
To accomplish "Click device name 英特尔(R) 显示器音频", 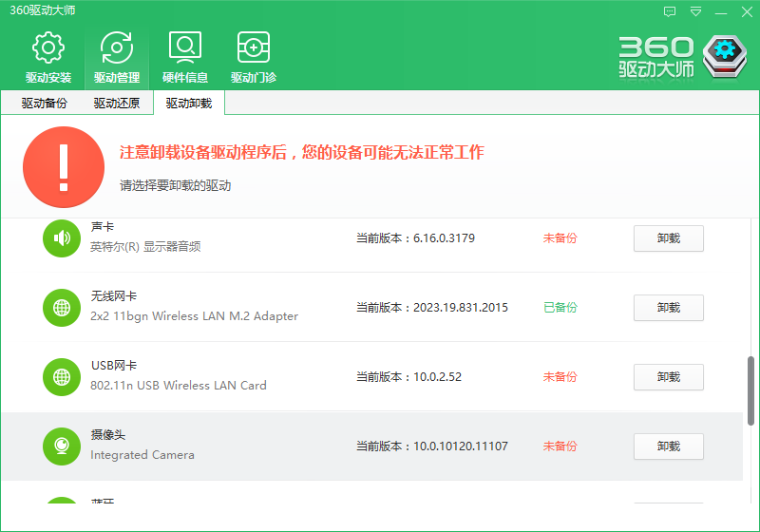I will pyautogui.click(x=145, y=247).
